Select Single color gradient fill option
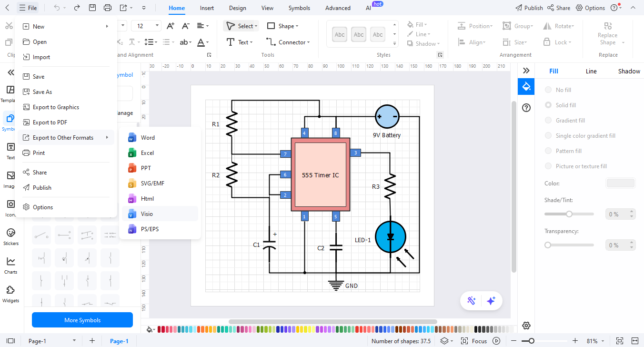Viewport: 644px width, 347px height. 548,135
